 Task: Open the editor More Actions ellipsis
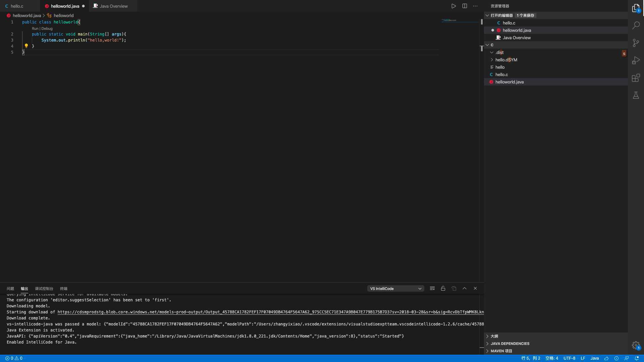(475, 6)
